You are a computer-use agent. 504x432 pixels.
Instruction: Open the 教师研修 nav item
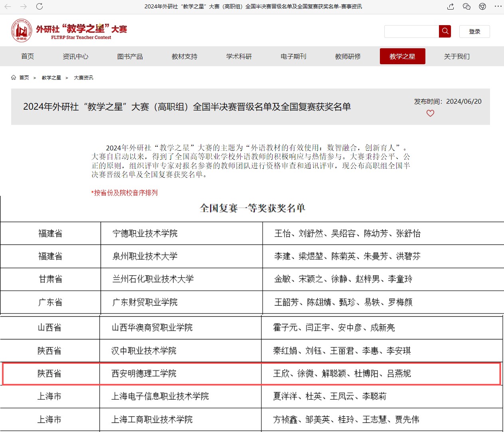[x=348, y=56]
